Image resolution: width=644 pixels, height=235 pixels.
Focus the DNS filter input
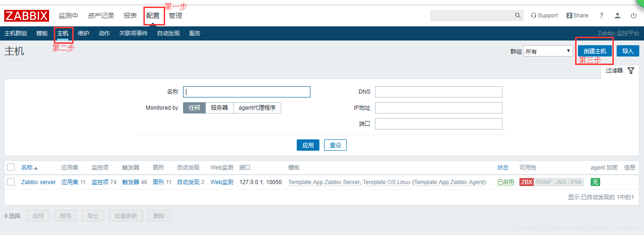(x=439, y=92)
